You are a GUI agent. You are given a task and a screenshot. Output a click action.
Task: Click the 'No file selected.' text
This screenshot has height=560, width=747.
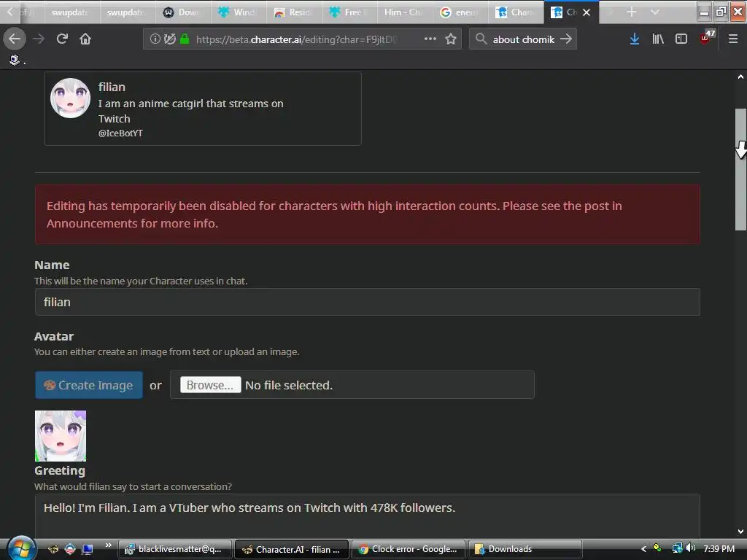click(x=289, y=385)
